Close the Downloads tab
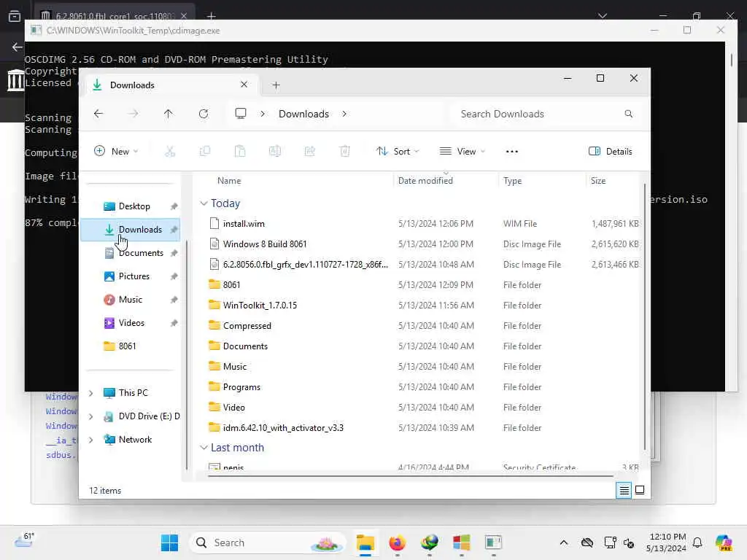 point(244,85)
